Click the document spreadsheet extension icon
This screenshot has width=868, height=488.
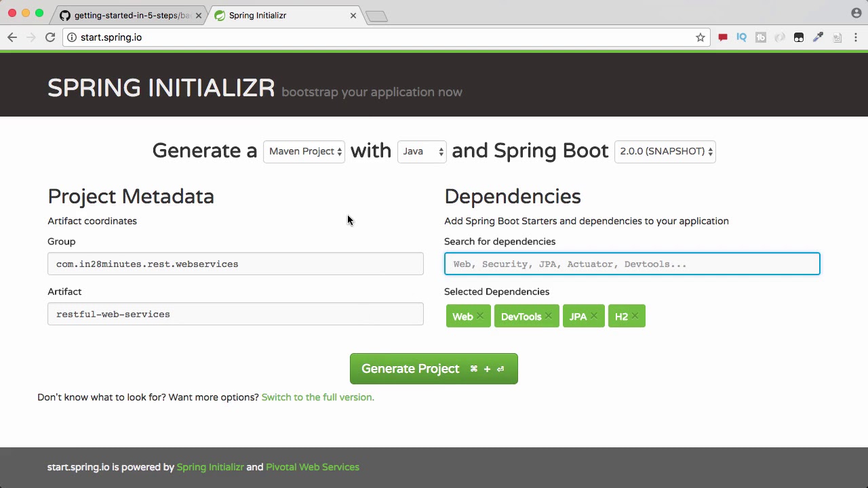click(x=837, y=37)
